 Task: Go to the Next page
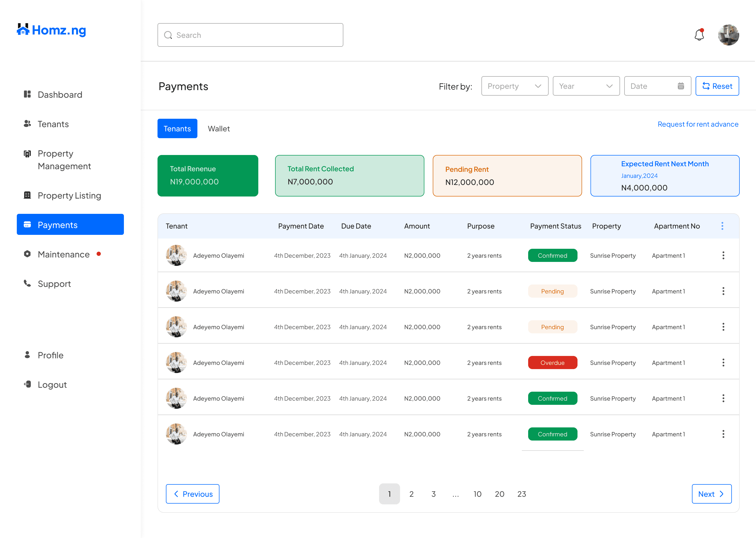[x=711, y=494]
